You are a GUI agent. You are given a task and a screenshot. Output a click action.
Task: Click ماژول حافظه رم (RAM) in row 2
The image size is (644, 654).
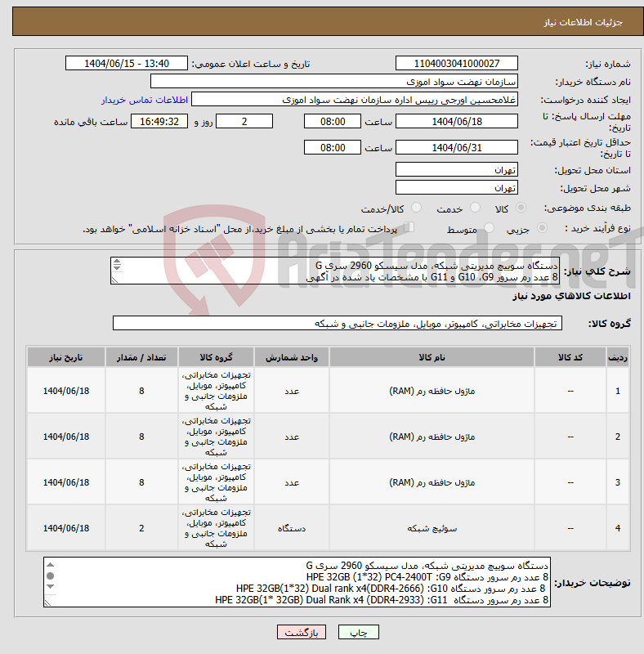pyautogui.click(x=432, y=437)
